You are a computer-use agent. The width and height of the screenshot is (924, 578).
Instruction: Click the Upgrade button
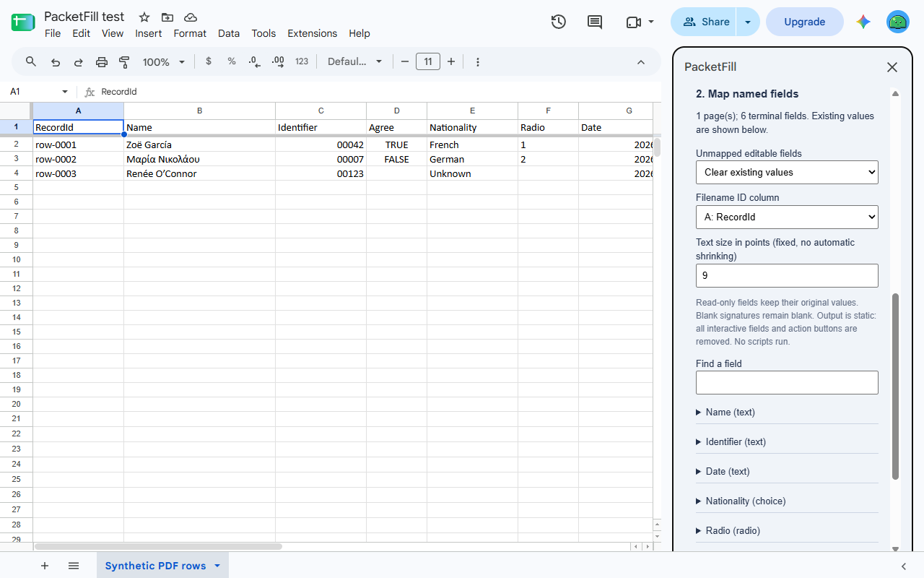click(x=804, y=22)
